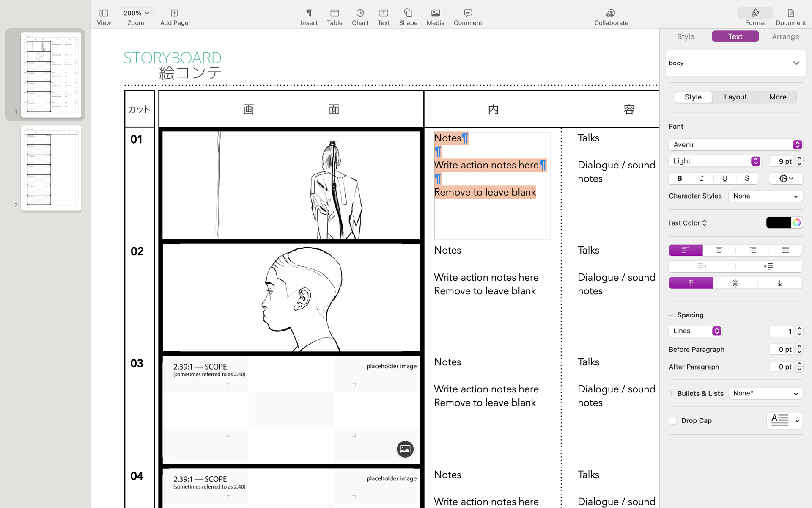This screenshot has height=508, width=812.
Task: Open the Bullets & Lists dropdown
Action: (765, 393)
